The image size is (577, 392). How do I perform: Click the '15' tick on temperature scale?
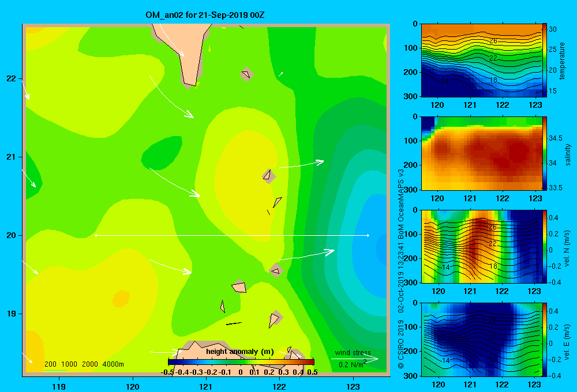click(x=552, y=91)
